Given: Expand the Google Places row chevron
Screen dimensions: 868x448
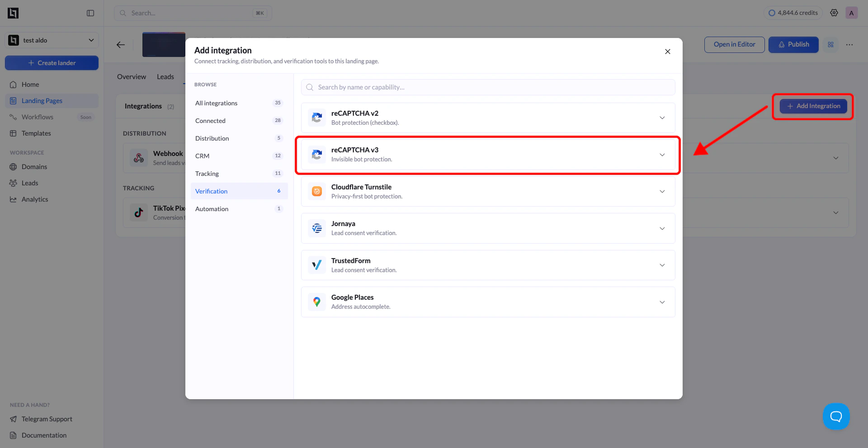Looking at the screenshot, I should [x=662, y=302].
